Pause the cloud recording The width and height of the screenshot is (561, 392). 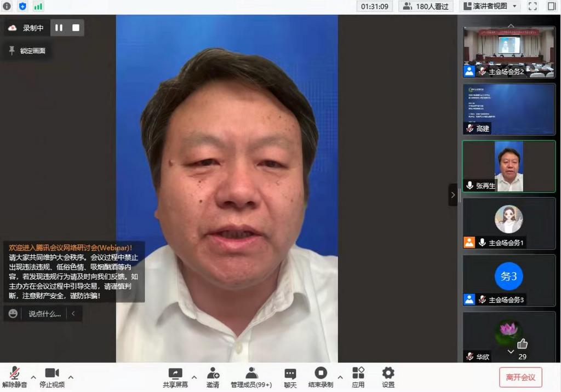(59, 28)
